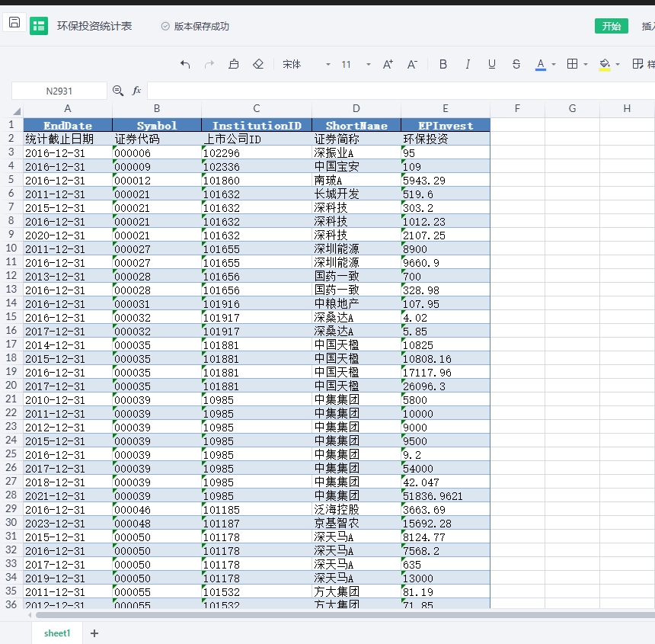This screenshot has height=644, width=655.
Task: Click the clear formatting eraser icon
Action: point(258,65)
